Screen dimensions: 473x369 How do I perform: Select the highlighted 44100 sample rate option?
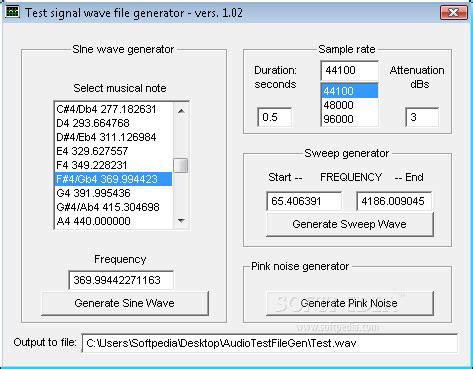pyautogui.click(x=350, y=91)
